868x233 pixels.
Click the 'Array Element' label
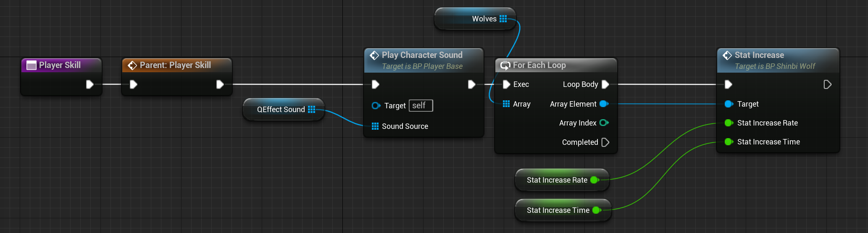point(573,104)
